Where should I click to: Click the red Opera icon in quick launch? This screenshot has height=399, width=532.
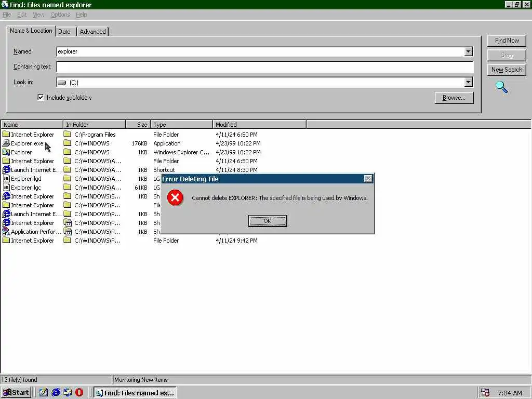click(79, 393)
